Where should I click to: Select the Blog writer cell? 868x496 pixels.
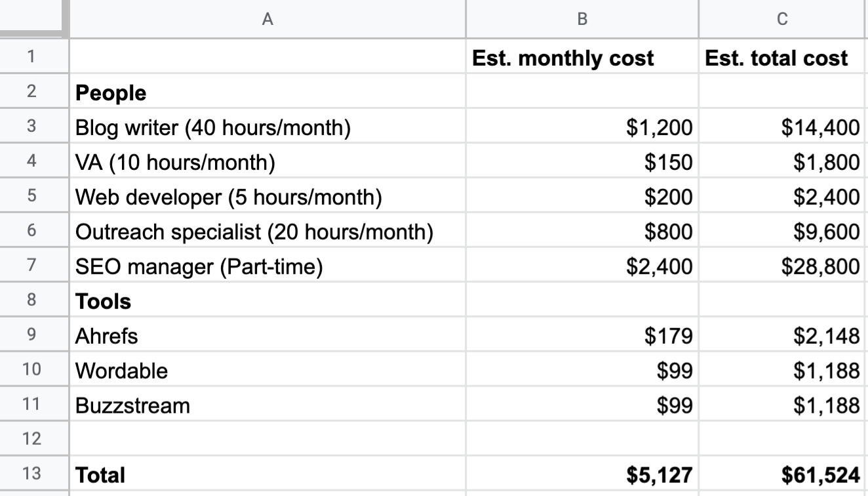[267, 127]
